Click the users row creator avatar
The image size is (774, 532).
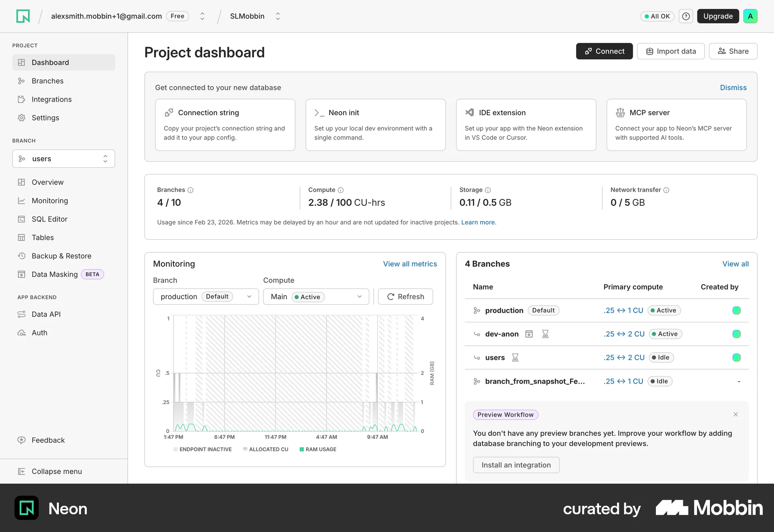tap(737, 357)
